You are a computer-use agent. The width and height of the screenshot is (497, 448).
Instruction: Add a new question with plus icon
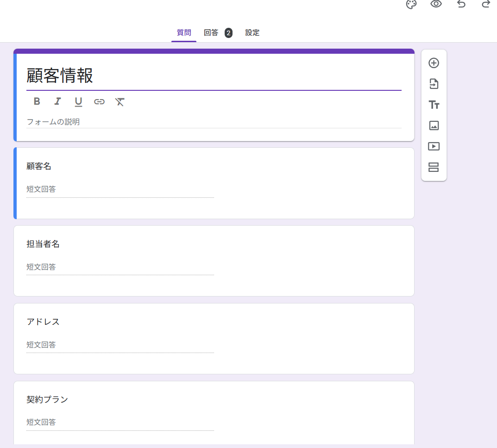434,63
